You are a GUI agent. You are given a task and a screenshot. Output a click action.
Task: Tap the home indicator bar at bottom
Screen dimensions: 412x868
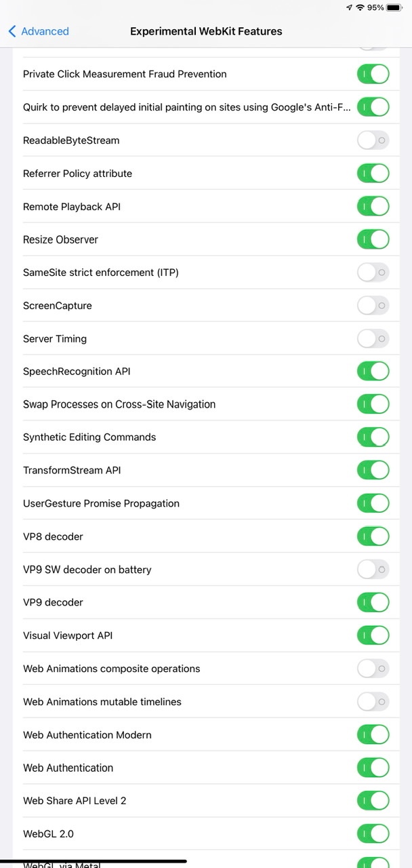[94, 862]
